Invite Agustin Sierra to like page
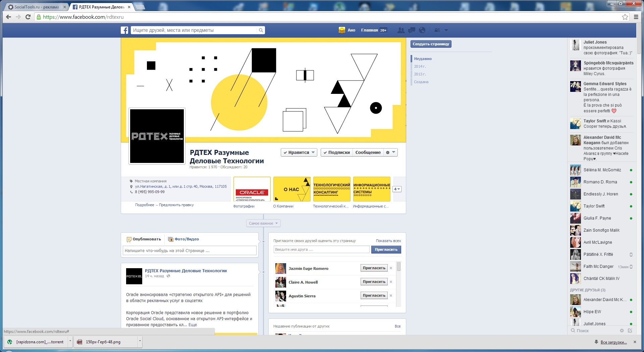 click(x=374, y=295)
